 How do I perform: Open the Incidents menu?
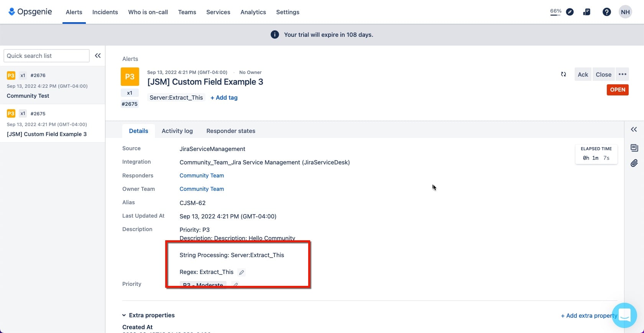pyautogui.click(x=105, y=12)
